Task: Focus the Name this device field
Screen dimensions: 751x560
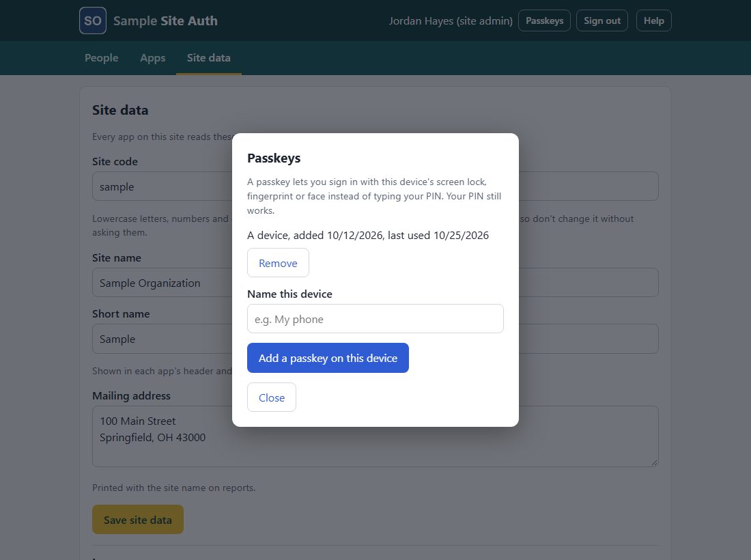Action: point(375,318)
